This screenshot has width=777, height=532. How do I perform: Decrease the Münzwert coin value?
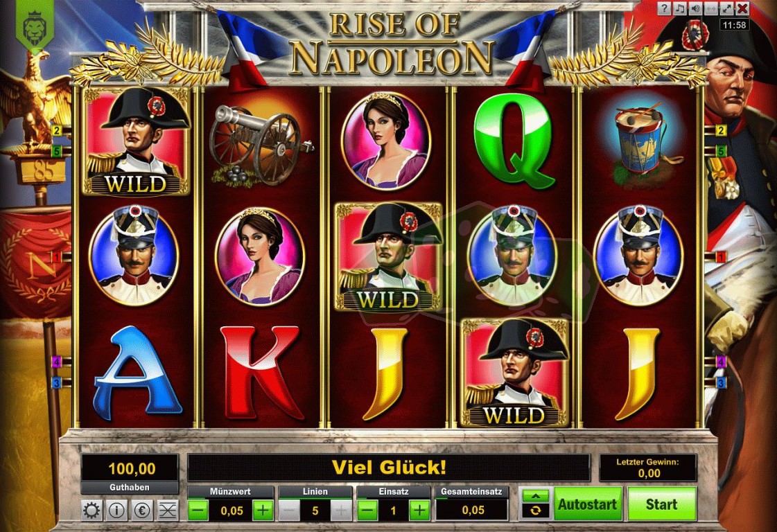(198, 511)
